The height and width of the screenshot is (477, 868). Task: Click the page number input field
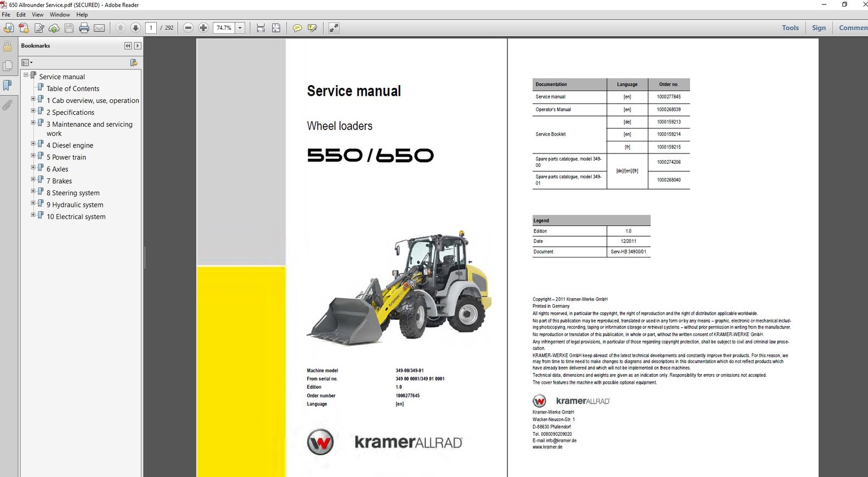(151, 28)
